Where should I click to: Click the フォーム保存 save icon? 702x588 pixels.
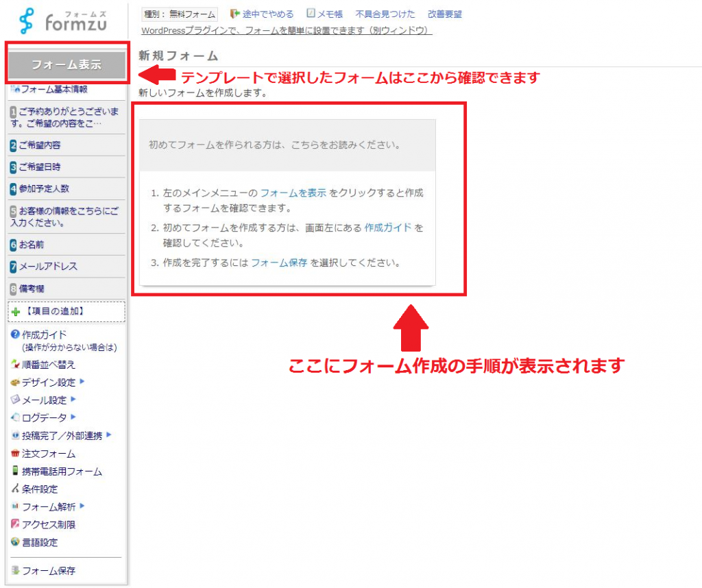[16, 570]
